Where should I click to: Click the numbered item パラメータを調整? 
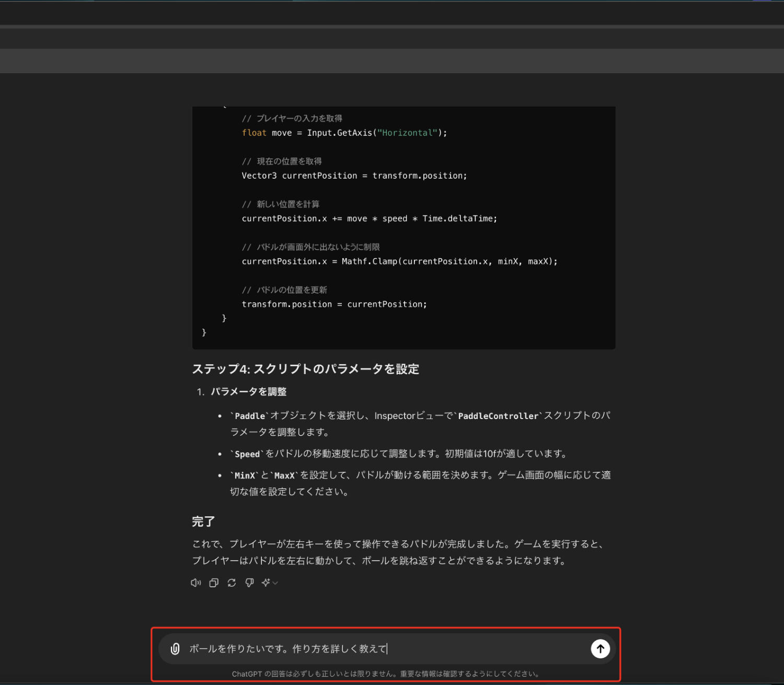248,392
